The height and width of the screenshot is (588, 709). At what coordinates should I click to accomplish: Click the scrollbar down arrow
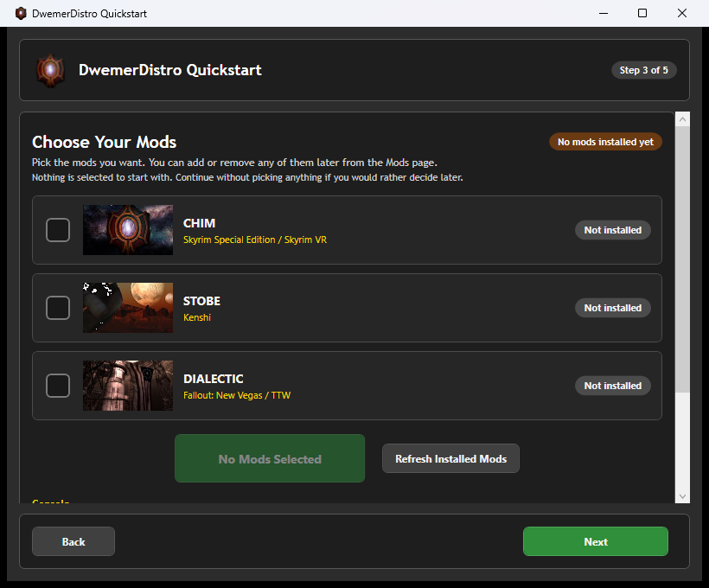tap(683, 496)
